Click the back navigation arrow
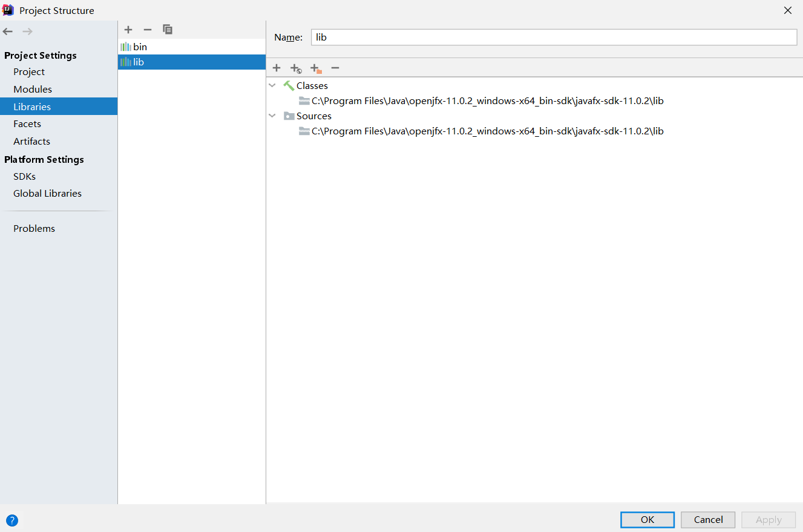Image resolution: width=803 pixels, height=532 pixels. [x=8, y=31]
